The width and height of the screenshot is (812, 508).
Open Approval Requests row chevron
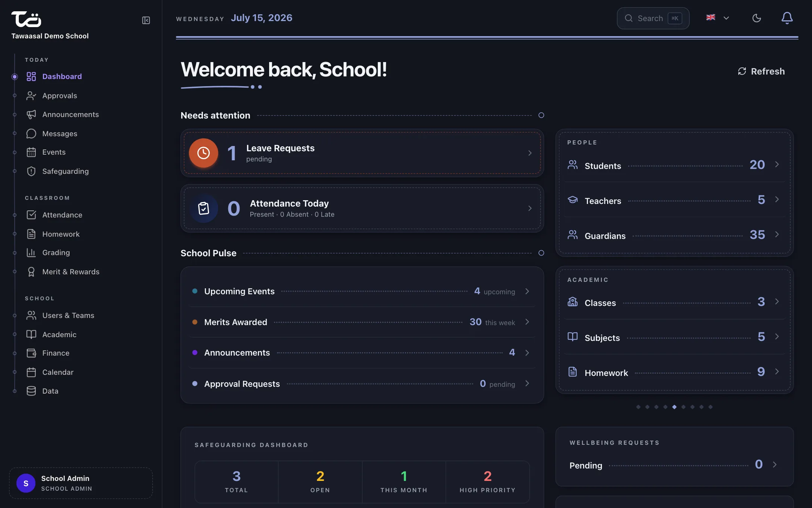tap(527, 383)
